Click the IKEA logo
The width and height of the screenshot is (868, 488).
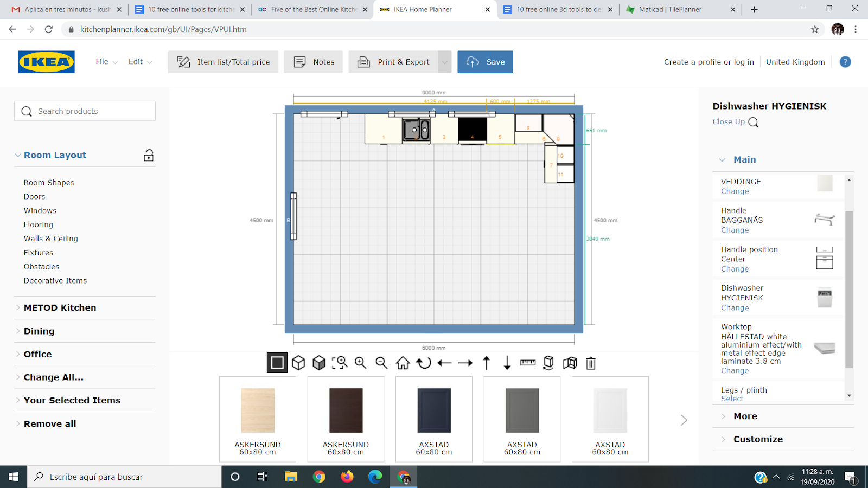[47, 62]
